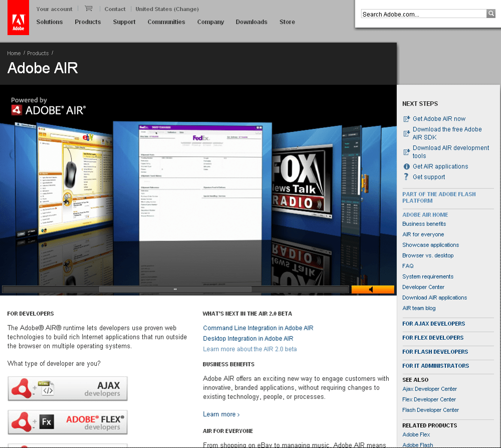Open the Company menu
Screen dimensions: 501x448
tap(210, 22)
